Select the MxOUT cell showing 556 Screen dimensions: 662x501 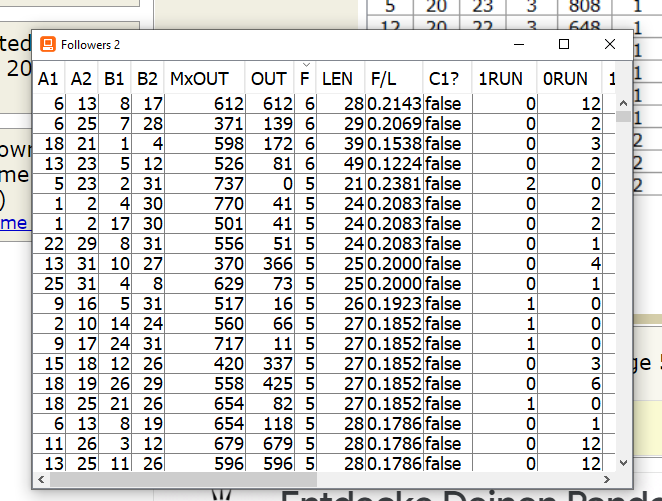(204, 244)
